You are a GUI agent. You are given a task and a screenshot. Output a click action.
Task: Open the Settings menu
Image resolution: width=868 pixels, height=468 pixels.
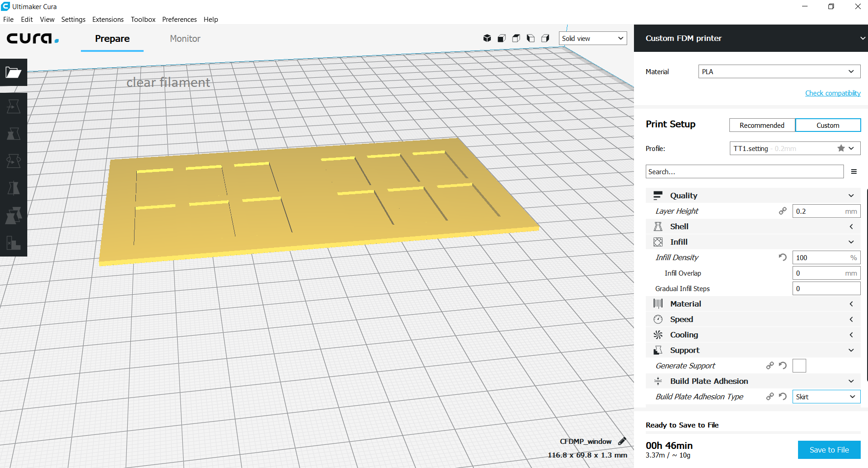coord(73,19)
